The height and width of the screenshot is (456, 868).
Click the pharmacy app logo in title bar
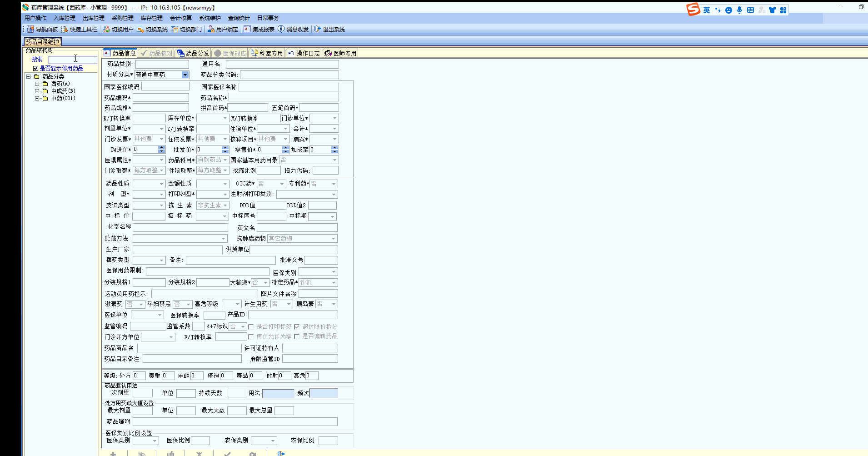pyautogui.click(x=26, y=7)
